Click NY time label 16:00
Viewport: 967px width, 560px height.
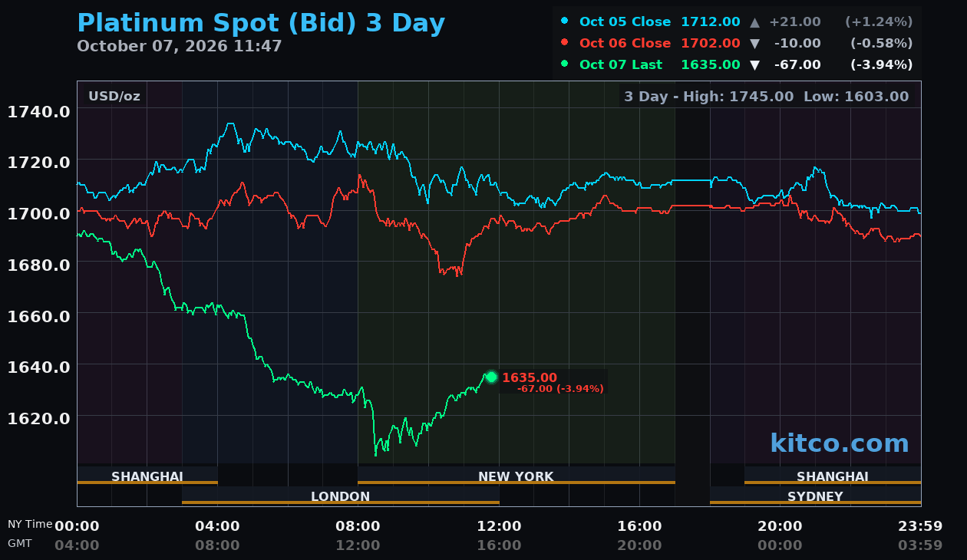point(639,526)
